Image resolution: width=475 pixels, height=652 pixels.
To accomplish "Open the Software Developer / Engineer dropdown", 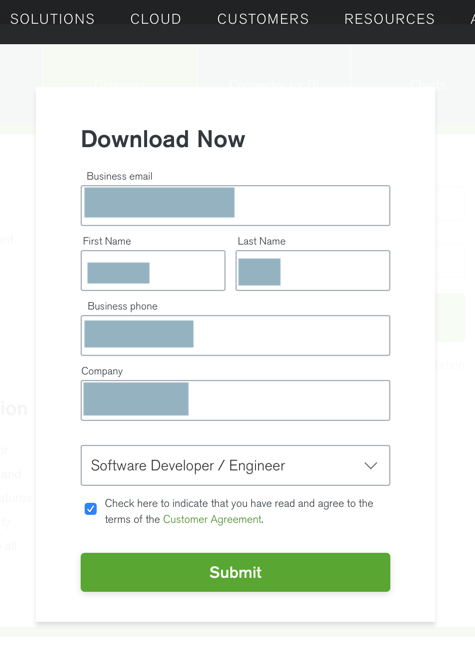I will (x=235, y=465).
